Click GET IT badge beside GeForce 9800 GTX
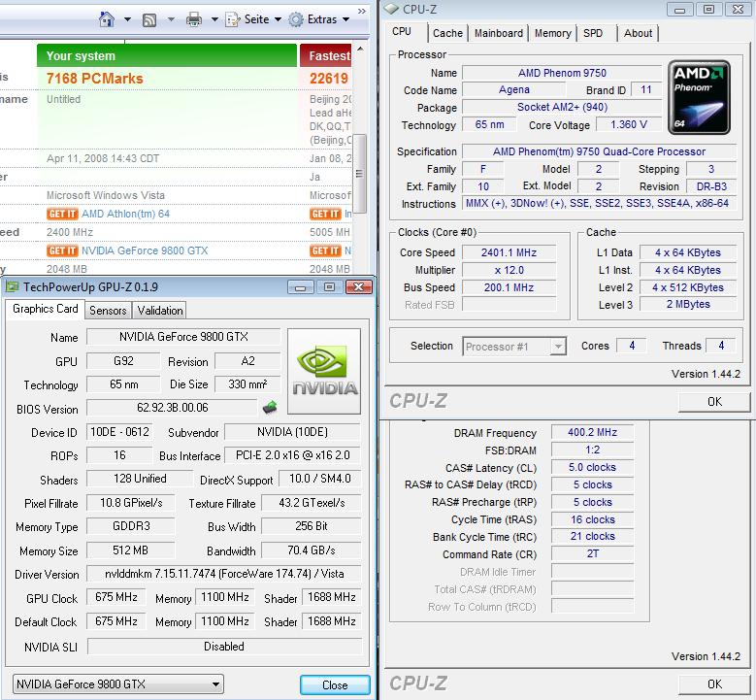The width and height of the screenshot is (756, 700). click(62, 250)
